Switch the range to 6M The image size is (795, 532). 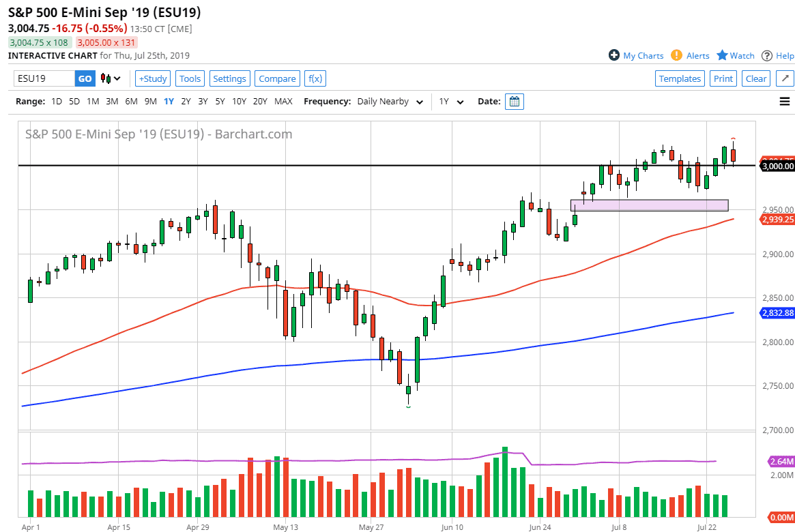click(x=131, y=101)
